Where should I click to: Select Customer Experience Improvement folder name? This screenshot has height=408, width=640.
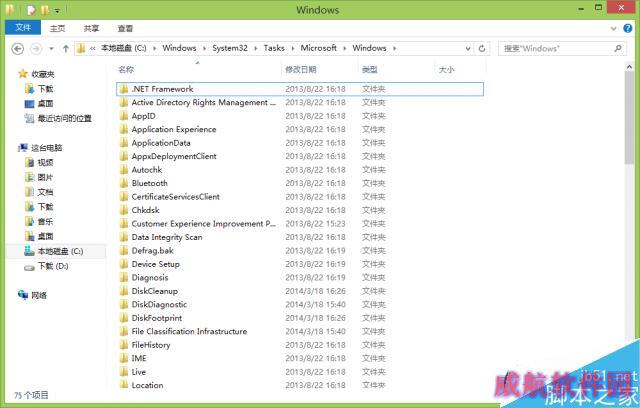tap(203, 224)
